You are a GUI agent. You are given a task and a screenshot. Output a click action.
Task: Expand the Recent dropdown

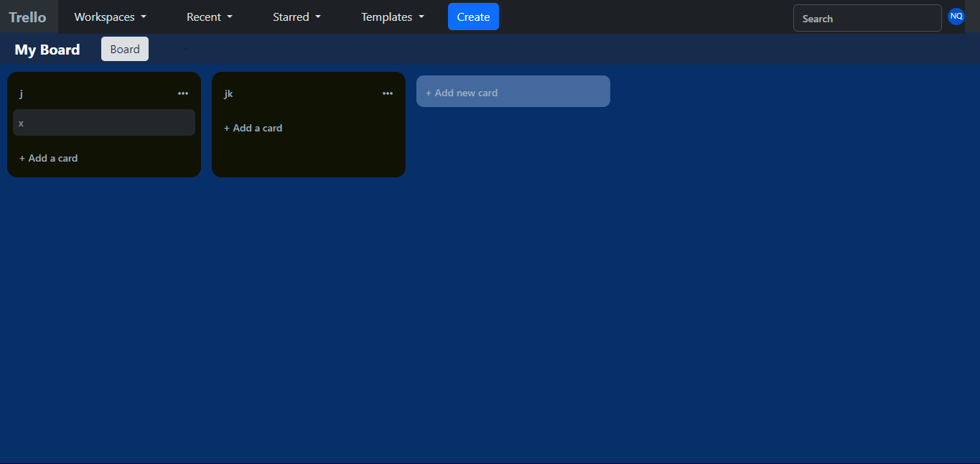(x=210, y=17)
